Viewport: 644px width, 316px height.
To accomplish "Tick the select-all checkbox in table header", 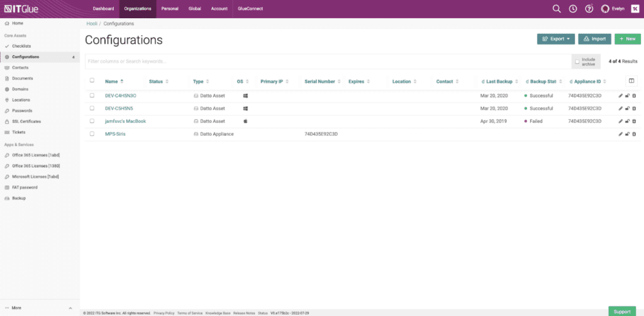I will [92, 81].
